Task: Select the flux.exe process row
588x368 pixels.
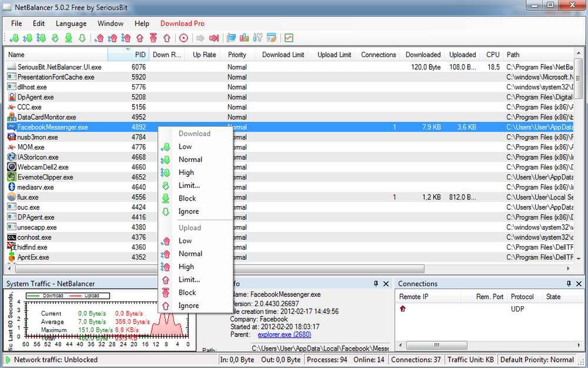Action: (289, 197)
